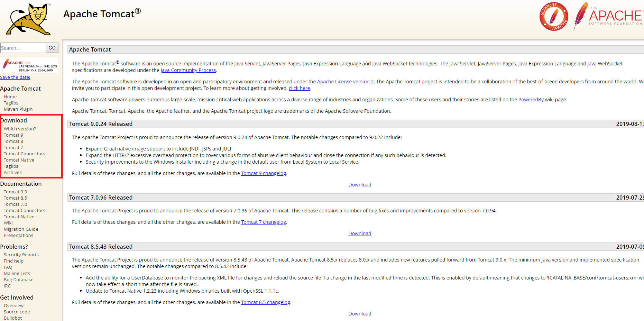This screenshot has width=644, height=321.
Task: Open the Tomcat 8.5 changelog link
Action: click(x=266, y=302)
